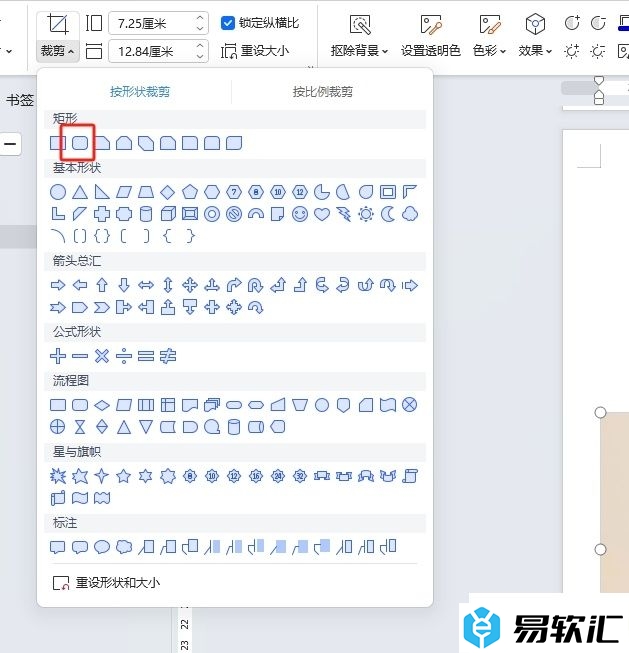This screenshot has width=629, height=653.
Task: Click the minus zoom button at left
Action: click(10, 144)
